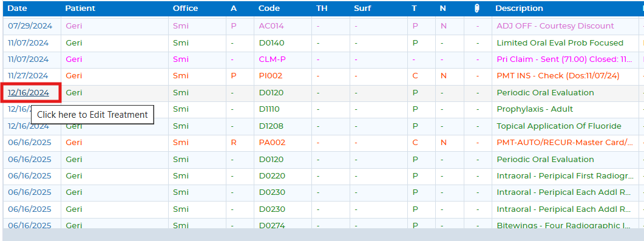Open the 11/27/2024 PMT INS check payment date
The image size is (644, 241).
[28, 76]
